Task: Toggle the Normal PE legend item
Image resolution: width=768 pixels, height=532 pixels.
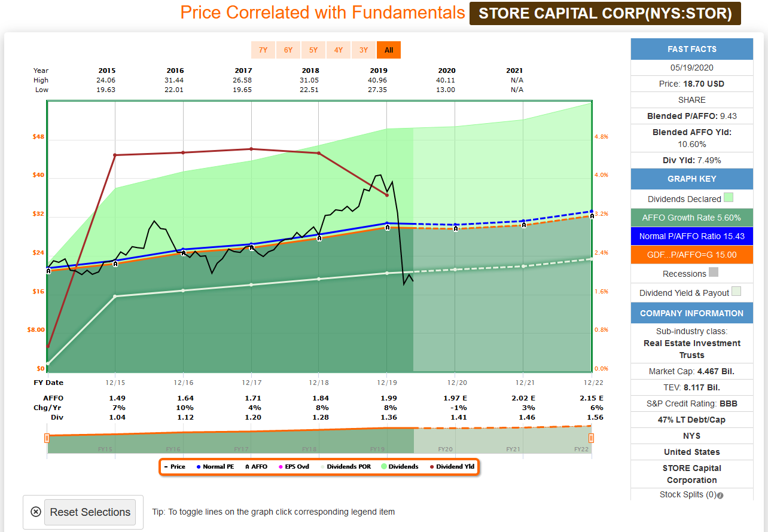Action: pyautogui.click(x=215, y=466)
